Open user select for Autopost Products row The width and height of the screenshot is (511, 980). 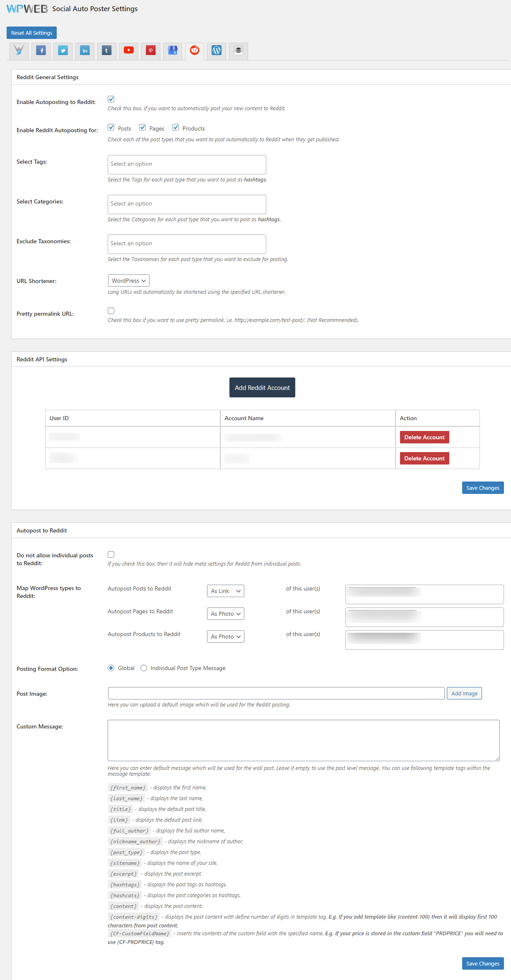tap(424, 640)
